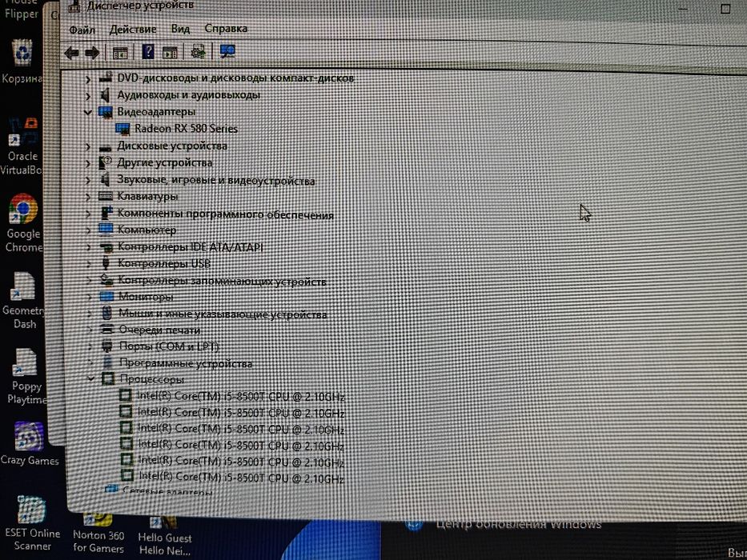Collapse the Видеоадаптеры node
Image resolution: width=747 pixels, height=560 pixels.
coord(87,112)
